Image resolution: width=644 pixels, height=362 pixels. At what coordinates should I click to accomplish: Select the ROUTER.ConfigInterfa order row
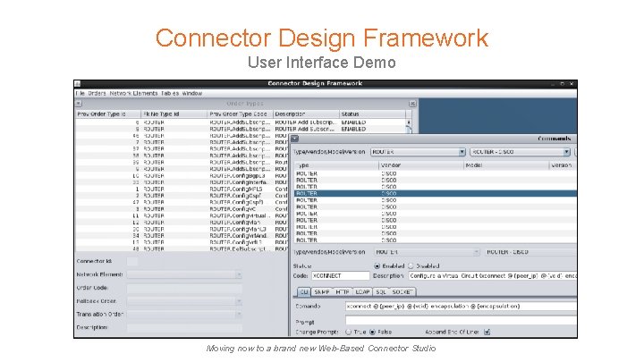182,182
